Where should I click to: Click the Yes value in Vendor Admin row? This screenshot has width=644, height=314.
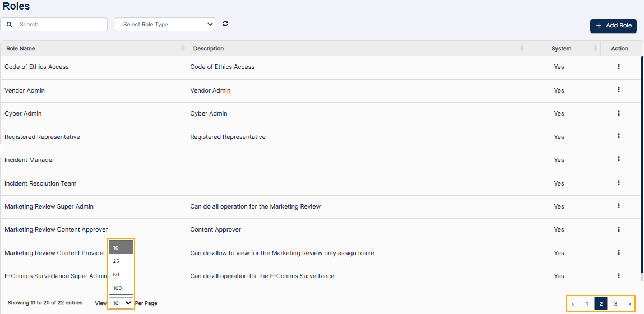click(559, 90)
